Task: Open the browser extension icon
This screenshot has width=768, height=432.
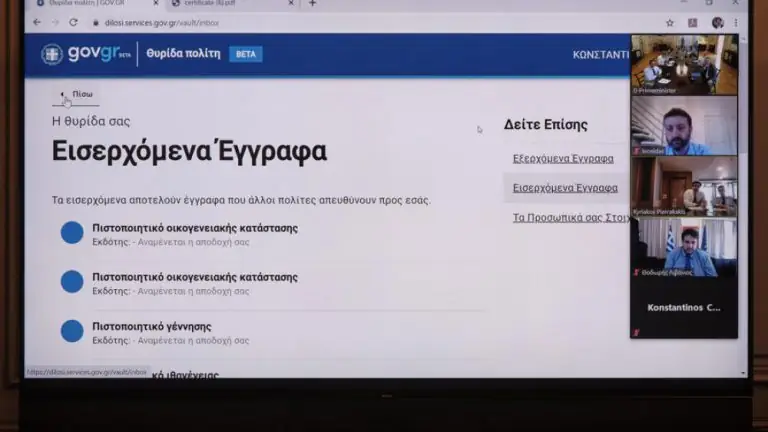Action: pyautogui.click(x=693, y=23)
